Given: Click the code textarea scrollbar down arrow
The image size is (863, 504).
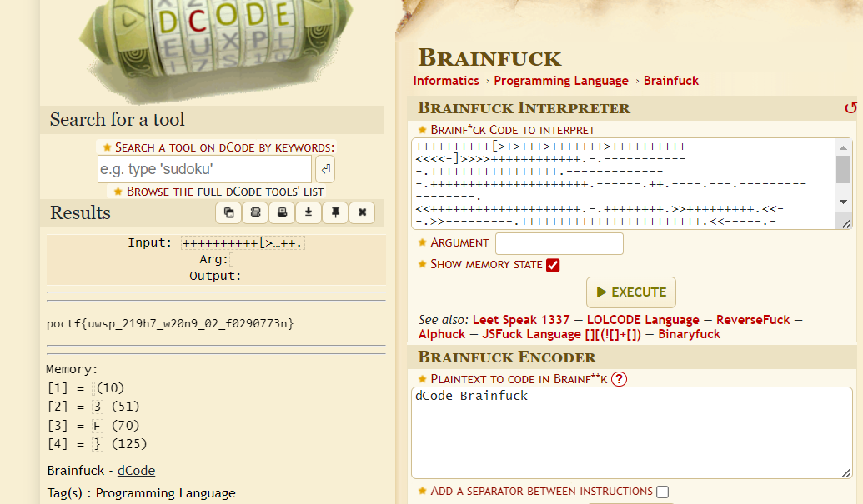Looking at the screenshot, I should pos(843,202).
